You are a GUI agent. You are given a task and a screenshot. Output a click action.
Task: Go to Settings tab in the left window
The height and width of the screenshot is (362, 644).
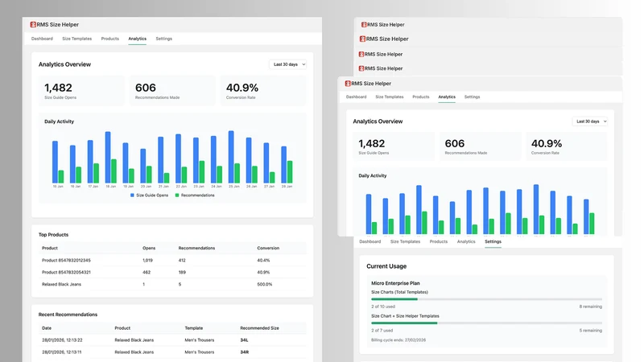pos(164,39)
